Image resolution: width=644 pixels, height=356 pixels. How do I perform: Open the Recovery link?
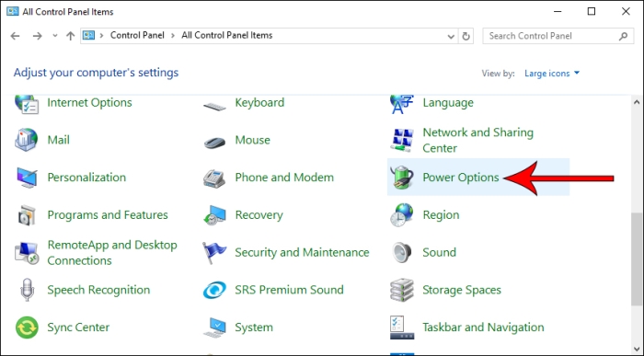point(259,215)
